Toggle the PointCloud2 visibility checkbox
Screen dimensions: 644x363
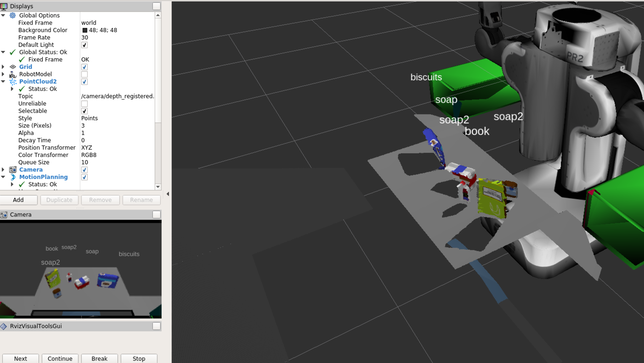pos(84,81)
